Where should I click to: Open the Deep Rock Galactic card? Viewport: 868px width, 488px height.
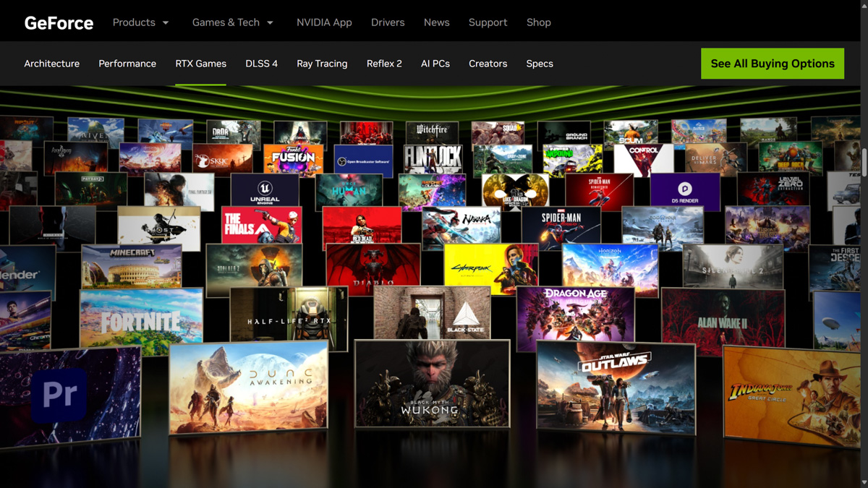pyautogui.click(x=790, y=158)
